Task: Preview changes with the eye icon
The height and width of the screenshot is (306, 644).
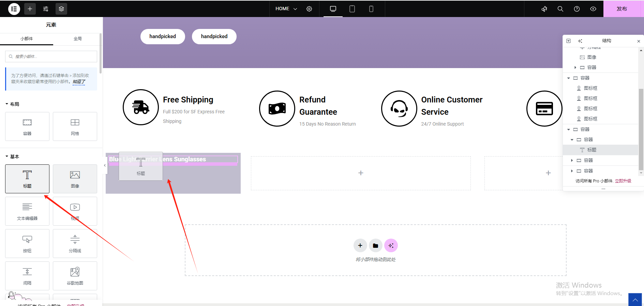Action: coord(593,9)
